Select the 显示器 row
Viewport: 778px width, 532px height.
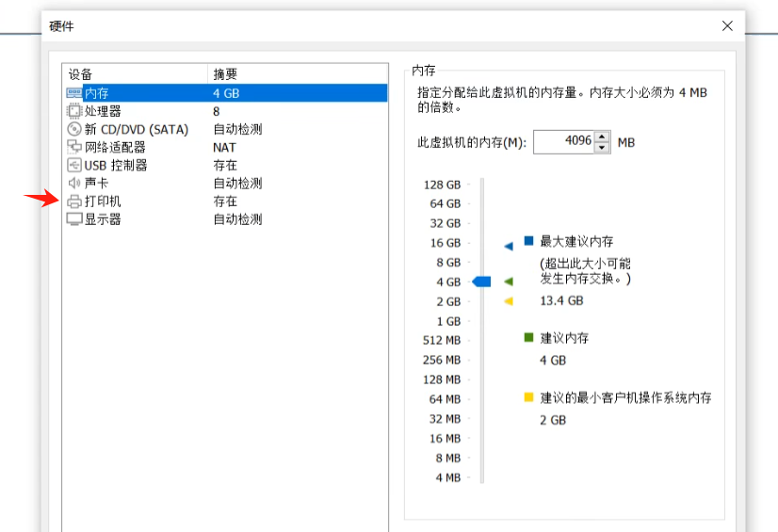pyautogui.click(x=227, y=219)
